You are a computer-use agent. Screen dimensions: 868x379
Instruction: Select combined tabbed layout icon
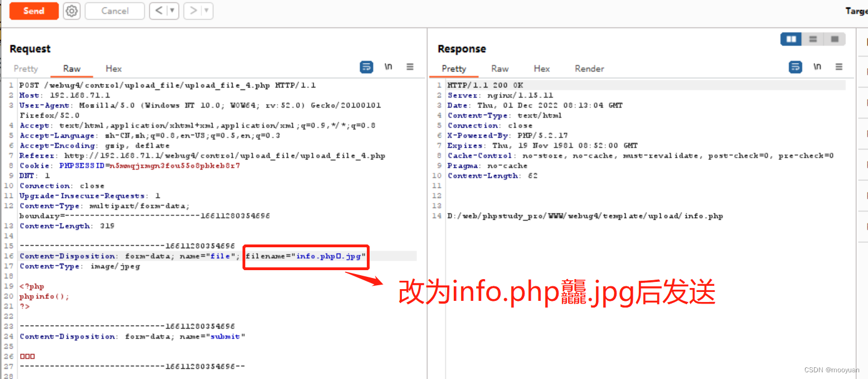[x=835, y=39]
